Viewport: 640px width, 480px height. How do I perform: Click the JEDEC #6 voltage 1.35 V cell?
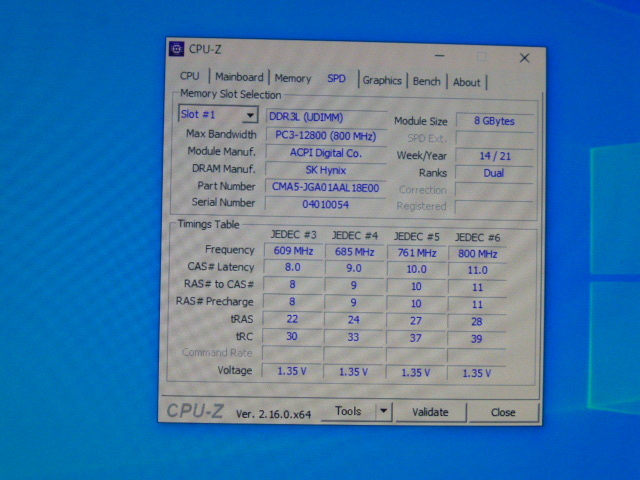[x=476, y=373]
